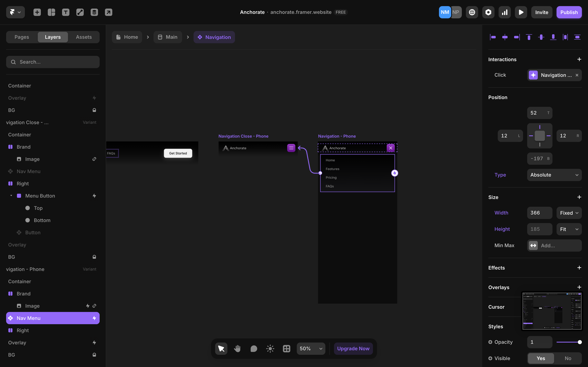The width and height of the screenshot is (588, 367).
Task: Select the Text tool icon
Action: pyautogui.click(x=66, y=12)
